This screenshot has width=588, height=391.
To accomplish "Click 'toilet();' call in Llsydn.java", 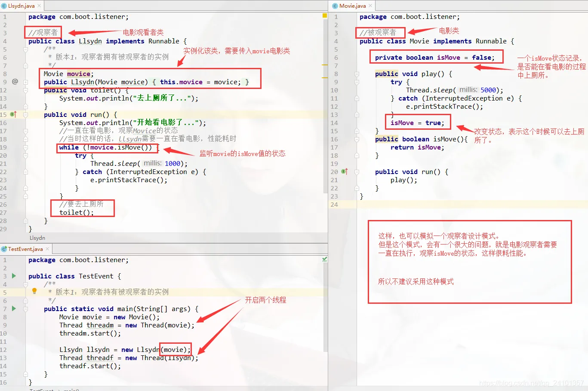I will point(77,212).
